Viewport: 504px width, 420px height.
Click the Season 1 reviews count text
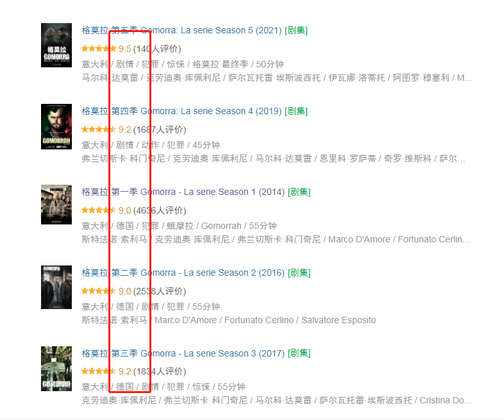[x=160, y=210]
